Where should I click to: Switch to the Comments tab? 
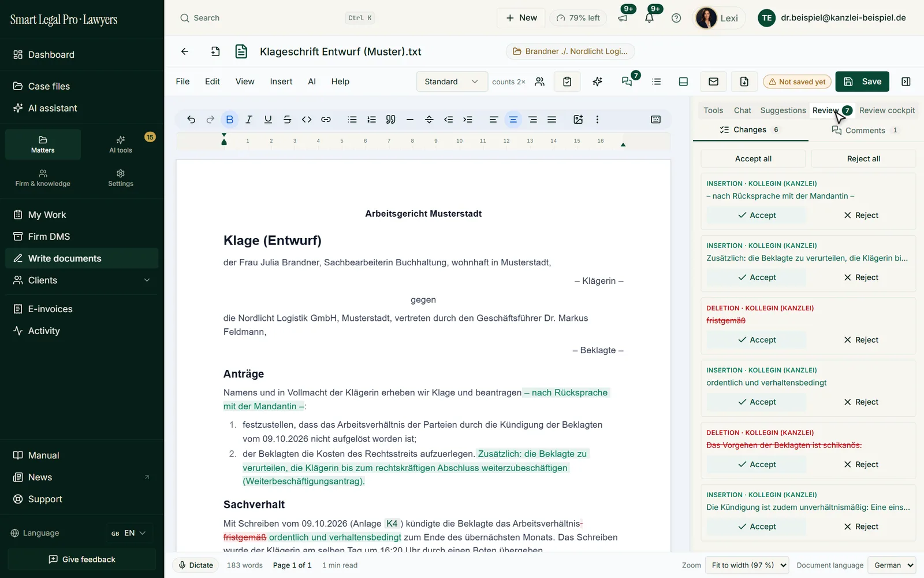pos(865,130)
